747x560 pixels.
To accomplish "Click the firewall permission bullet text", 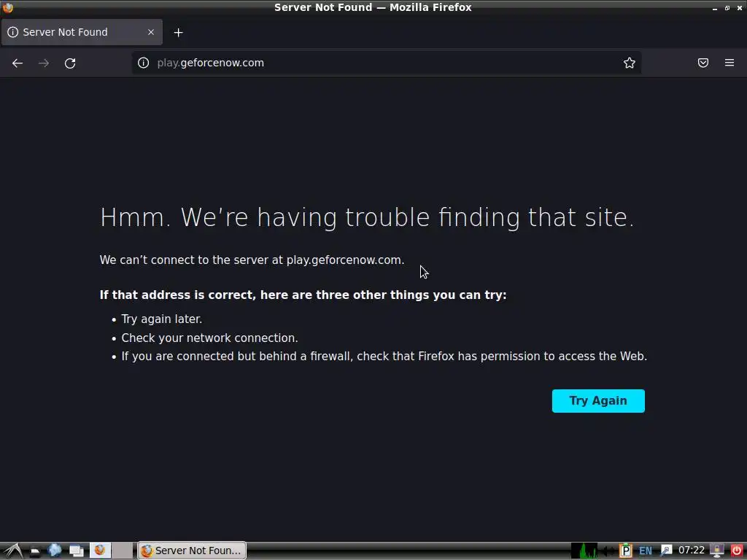I will click(x=384, y=356).
